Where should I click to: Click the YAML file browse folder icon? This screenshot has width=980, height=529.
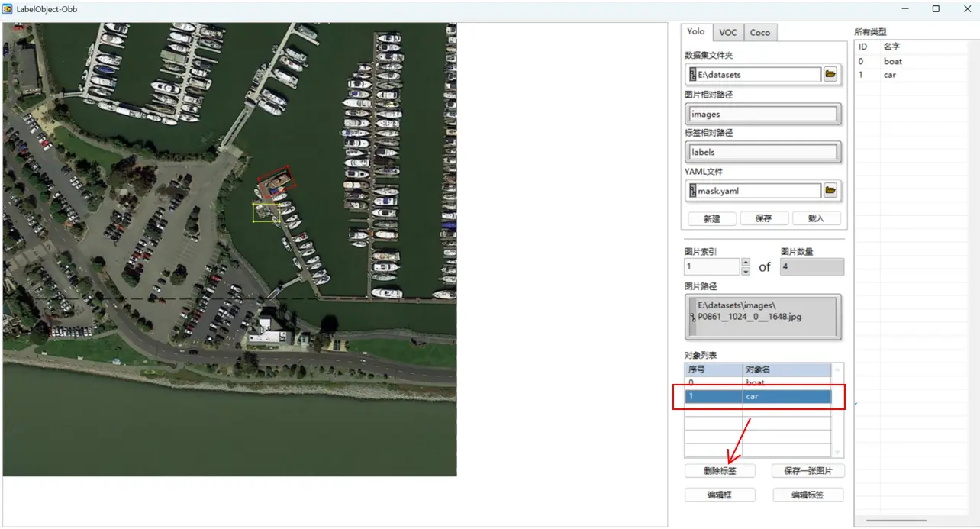pos(830,190)
